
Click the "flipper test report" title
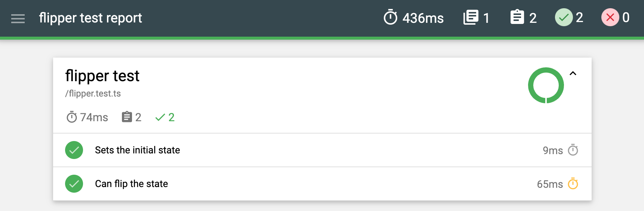(x=91, y=18)
